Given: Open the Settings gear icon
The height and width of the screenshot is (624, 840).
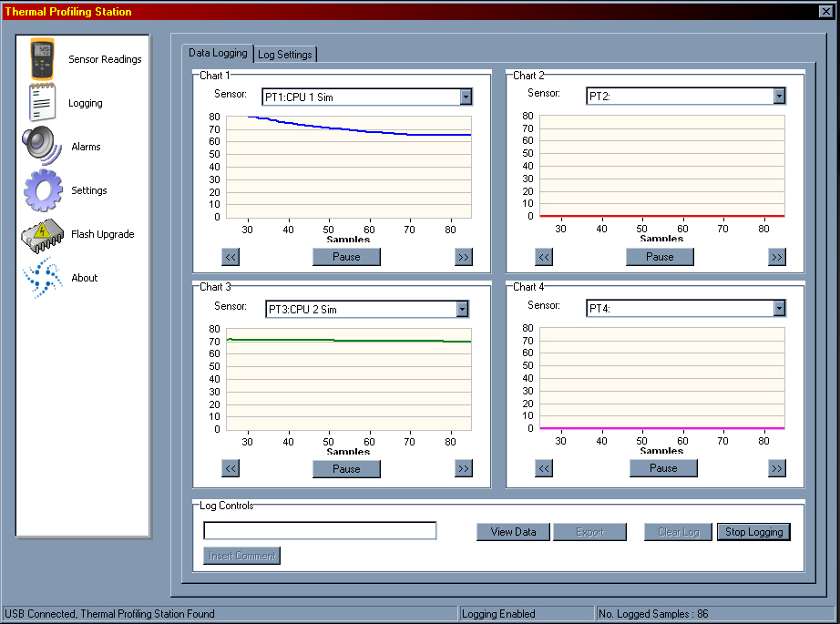Looking at the screenshot, I should [42, 190].
